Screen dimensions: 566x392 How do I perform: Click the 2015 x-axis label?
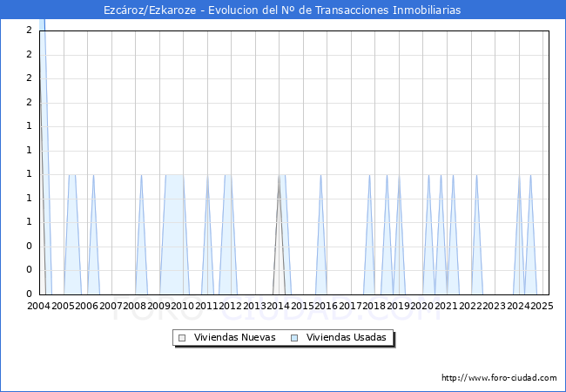point(302,306)
